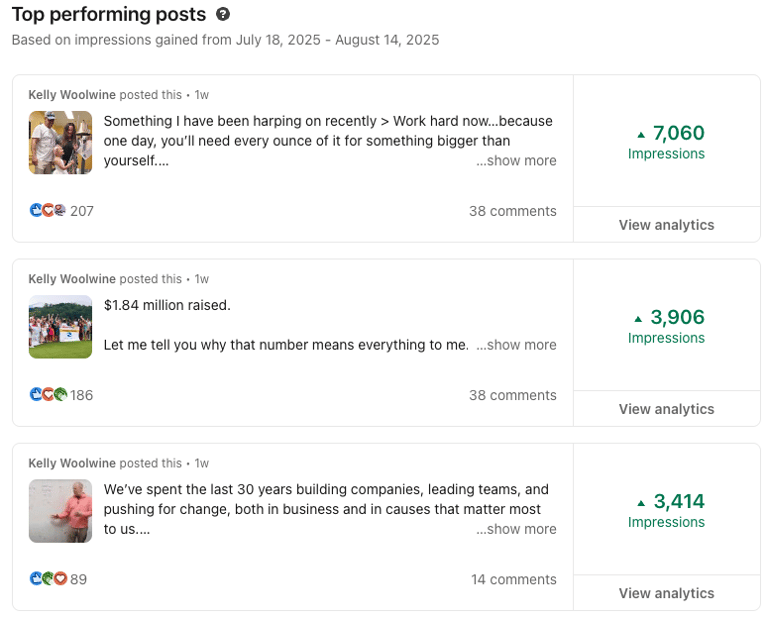
Task: Click the help icon beside Top performing posts
Action: click(223, 14)
